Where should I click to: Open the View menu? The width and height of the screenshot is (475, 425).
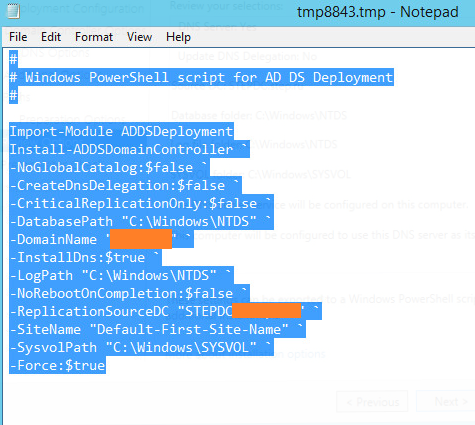coord(139,37)
